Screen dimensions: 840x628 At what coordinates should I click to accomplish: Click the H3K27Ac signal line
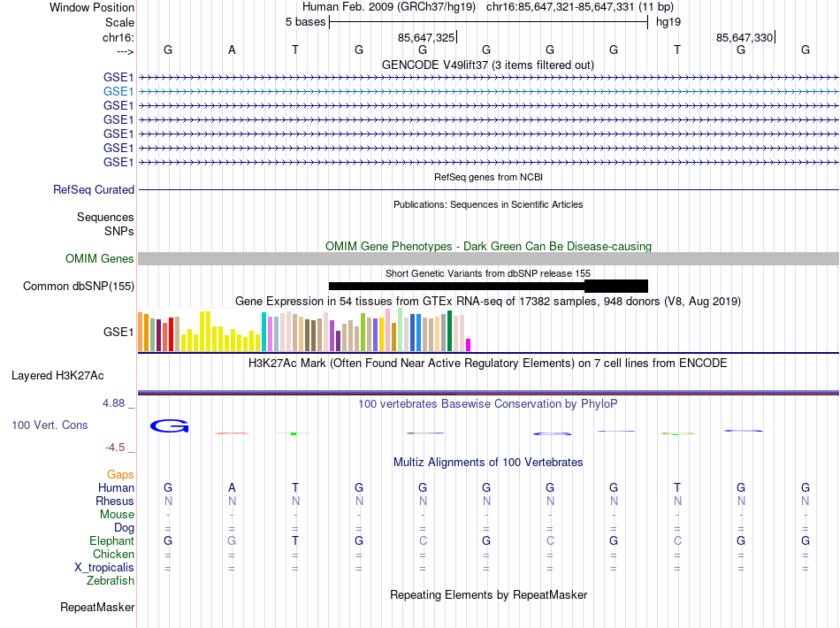488,393
